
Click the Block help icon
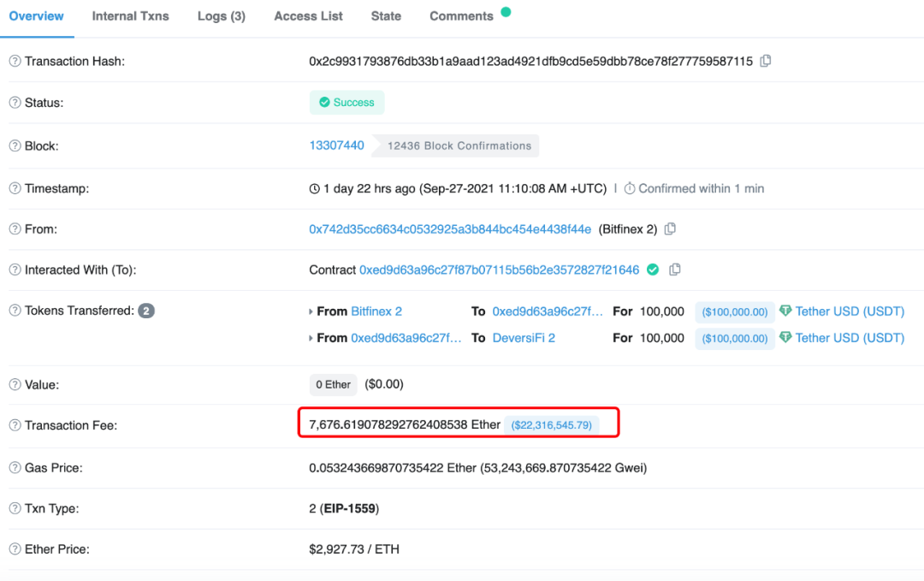[x=15, y=146]
